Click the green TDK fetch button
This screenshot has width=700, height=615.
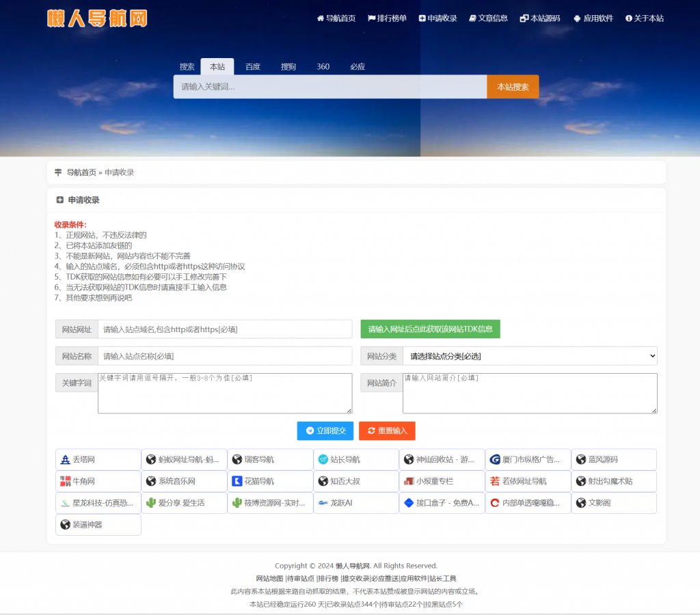(x=431, y=329)
